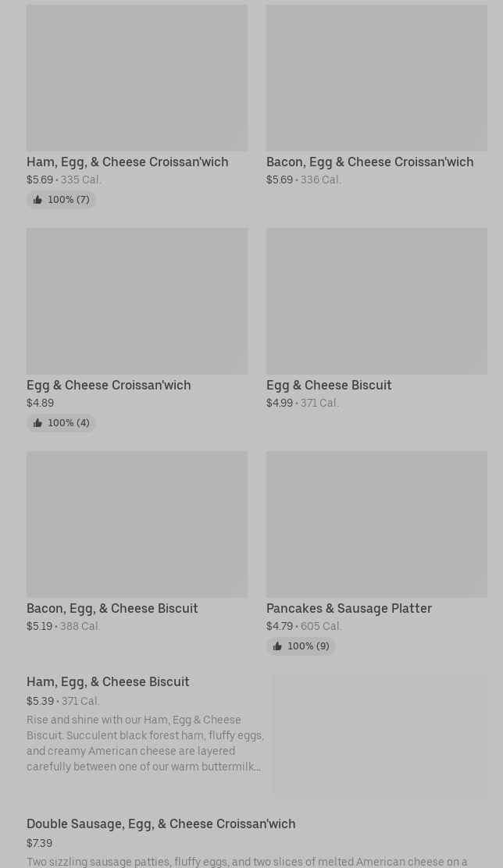Select the Egg & Cheese Biscuit image
This screenshot has height=868, width=503.
click(376, 301)
